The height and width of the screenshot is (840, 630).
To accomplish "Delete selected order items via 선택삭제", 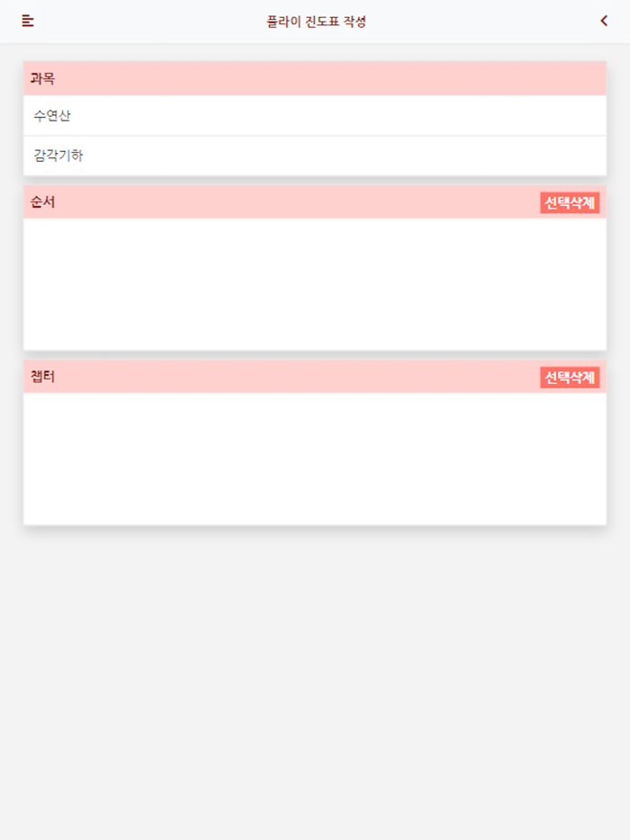I will [x=570, y=202].
